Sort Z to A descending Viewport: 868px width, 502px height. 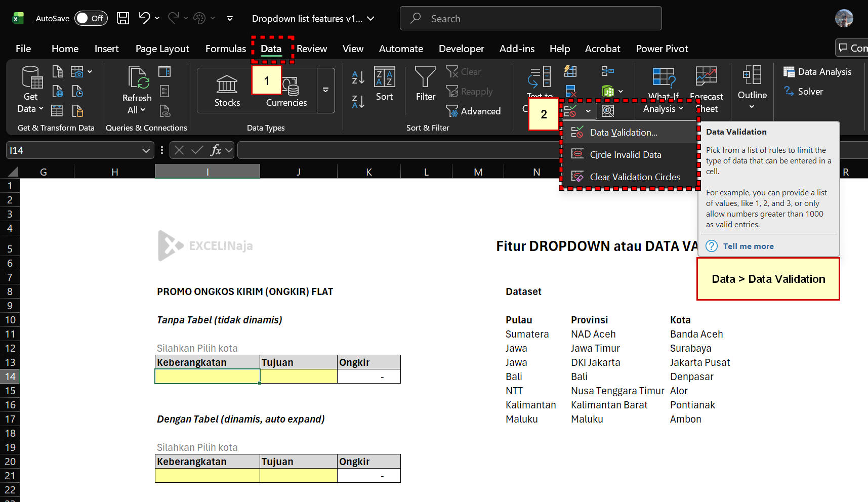click(357, 102)
